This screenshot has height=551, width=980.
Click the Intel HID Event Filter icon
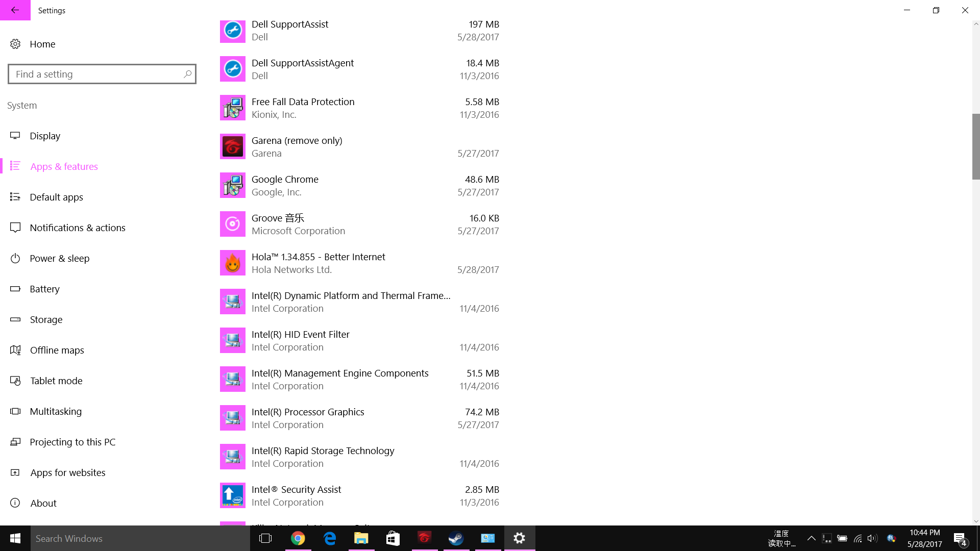coord(233,340)
